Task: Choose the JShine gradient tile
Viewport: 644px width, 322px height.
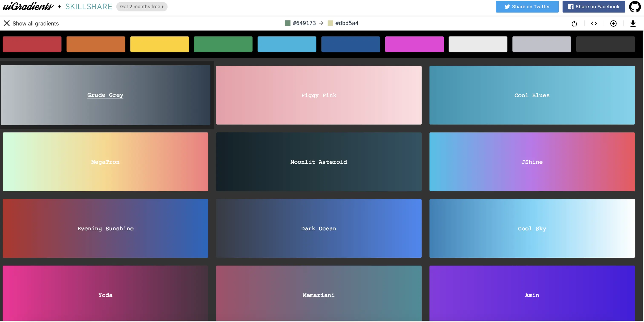Action: tap(532, 162)
